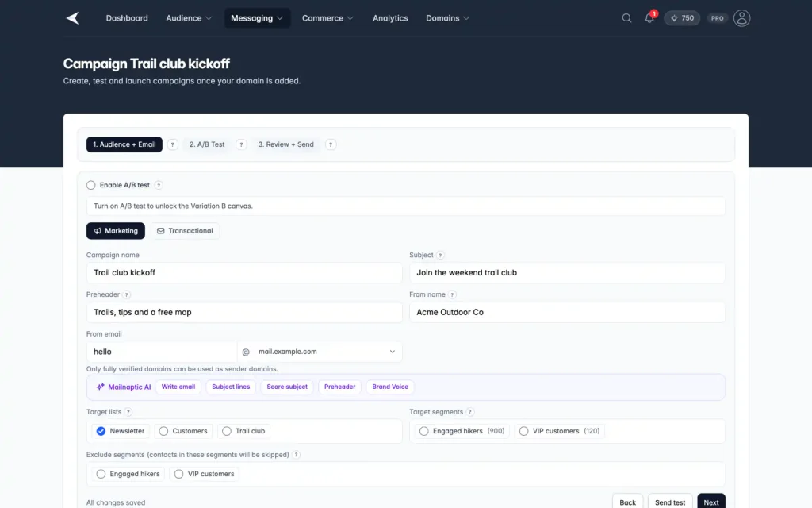This screenshot has width=812, height=508.
Task: Go to Dashboard
Action: click(127, 18)
